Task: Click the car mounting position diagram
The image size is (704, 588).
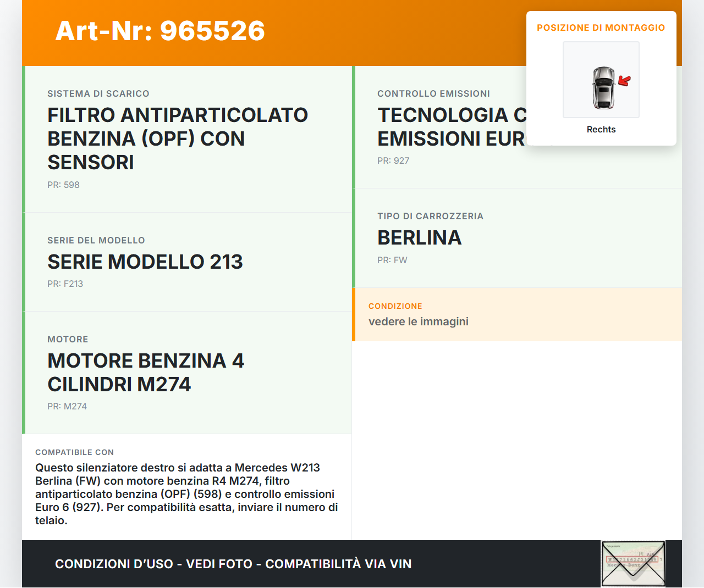Action: (601, 80)
